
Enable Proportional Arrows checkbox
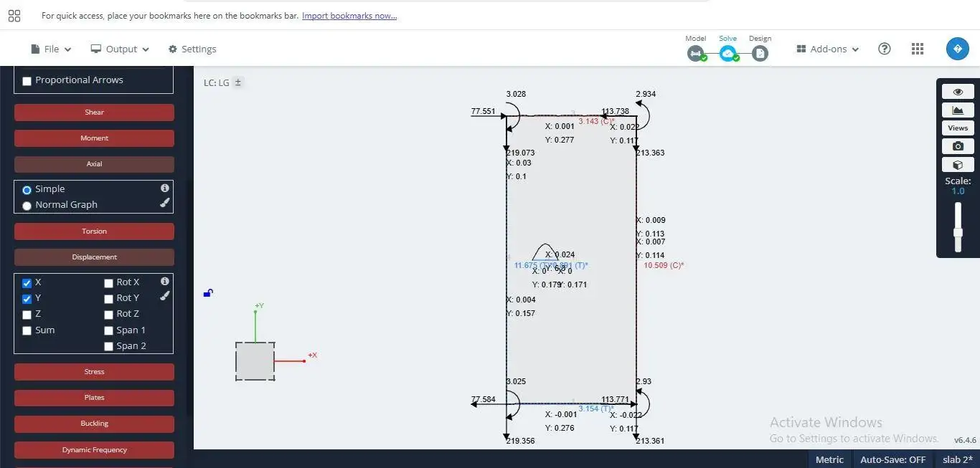(x=27, y=81)
